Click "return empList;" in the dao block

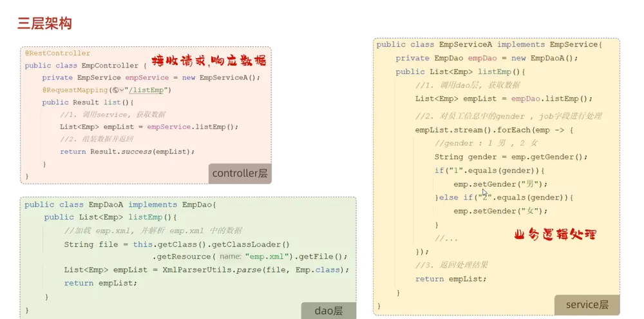(100, 284)
